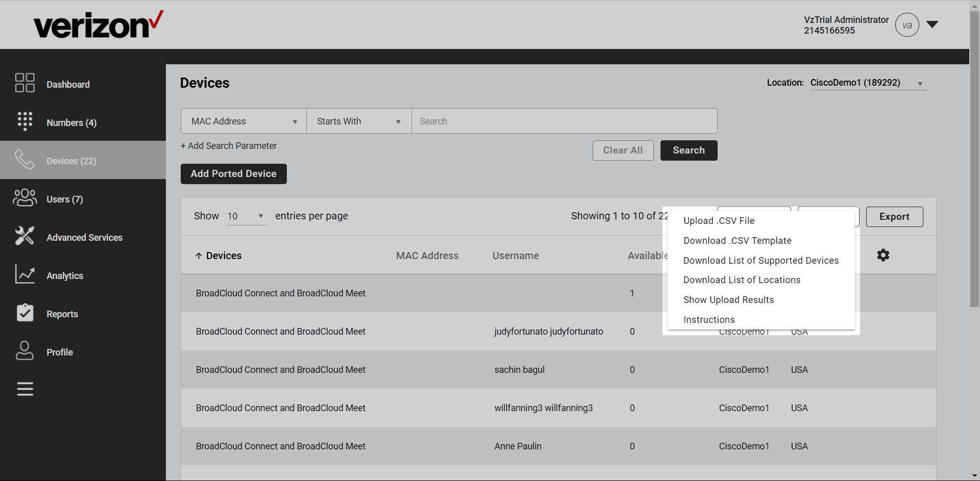The height and width of the screenshot is (481, 980).
Task: Click the Export button
Action: point(895,217)
